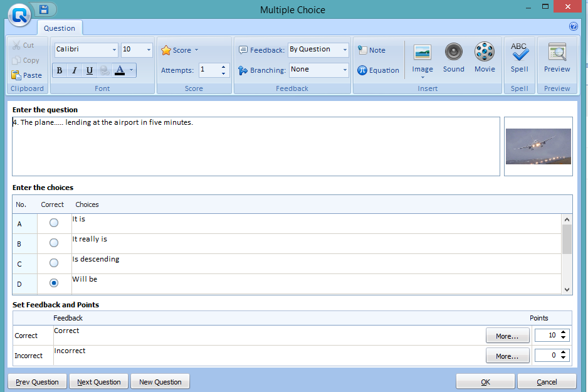
Task: Confirm with the OK button
Action: [x=485, y=382]
